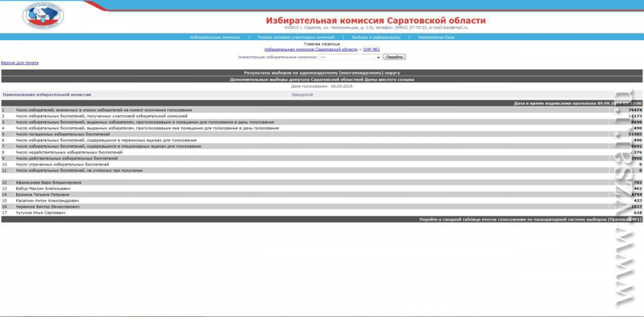
Task: Select the vote count 462 for Бабур
Action: click(638, 188)
